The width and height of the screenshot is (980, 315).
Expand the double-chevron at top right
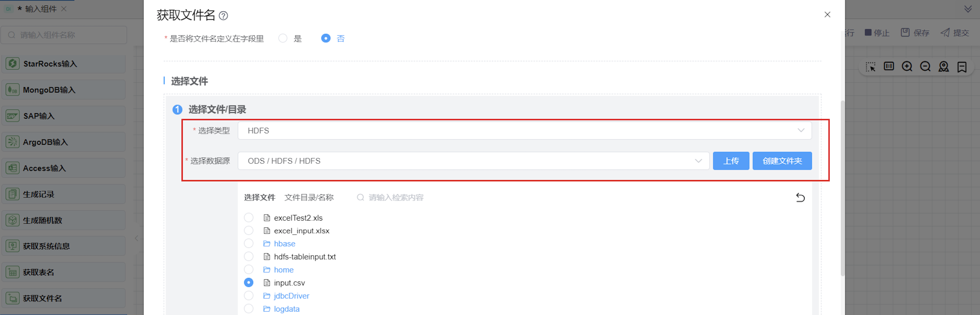coord(968,9)
